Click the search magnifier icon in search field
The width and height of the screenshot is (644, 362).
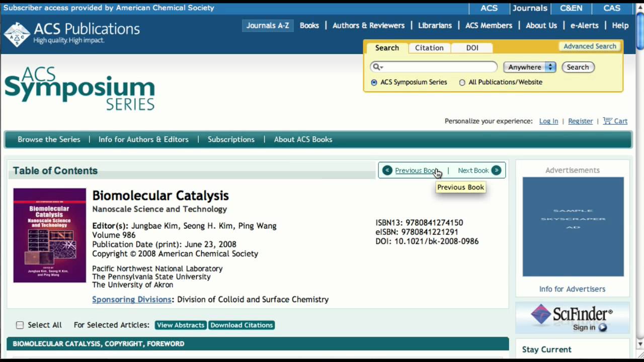click(x=377, y=67)
